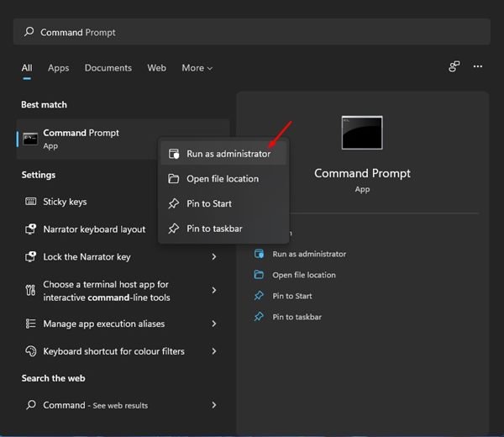Expand the Manage app execution aliases chevron

pyautogui.click(x=214, y=324)
